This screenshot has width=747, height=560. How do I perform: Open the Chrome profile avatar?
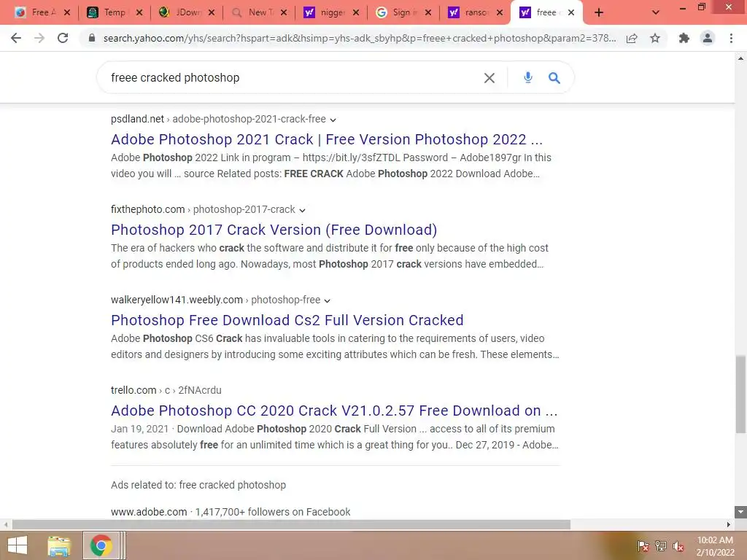coord(708,38)
